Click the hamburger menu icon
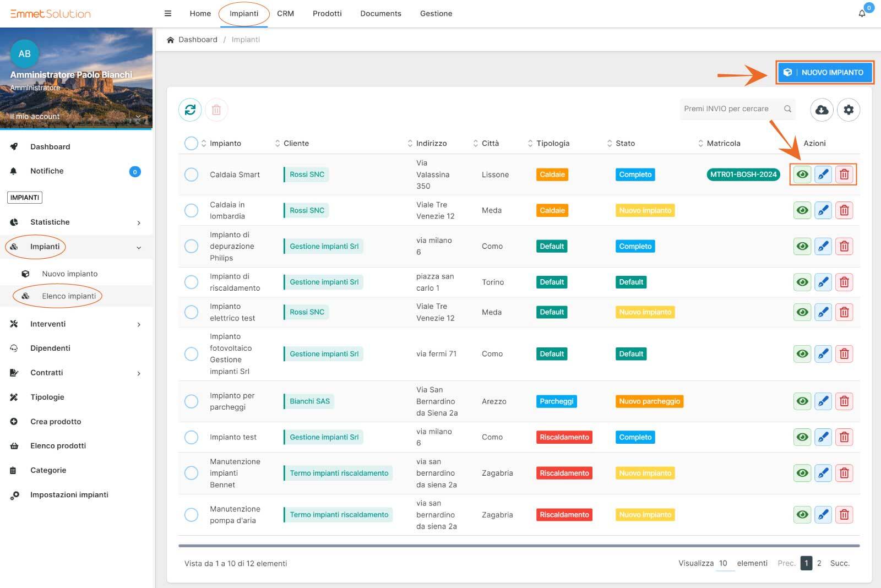The height and width of the screenshot is (588, 881). 168,13
